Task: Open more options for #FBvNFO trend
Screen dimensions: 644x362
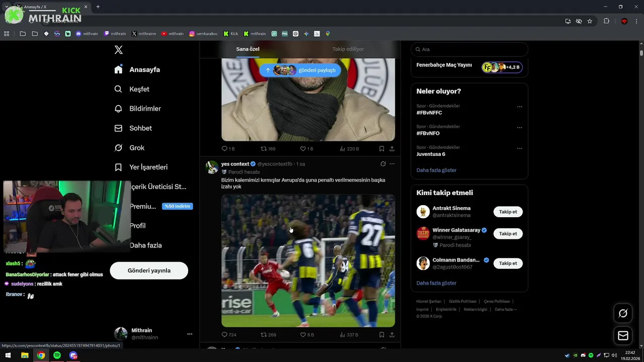Action: click(520, 128)
